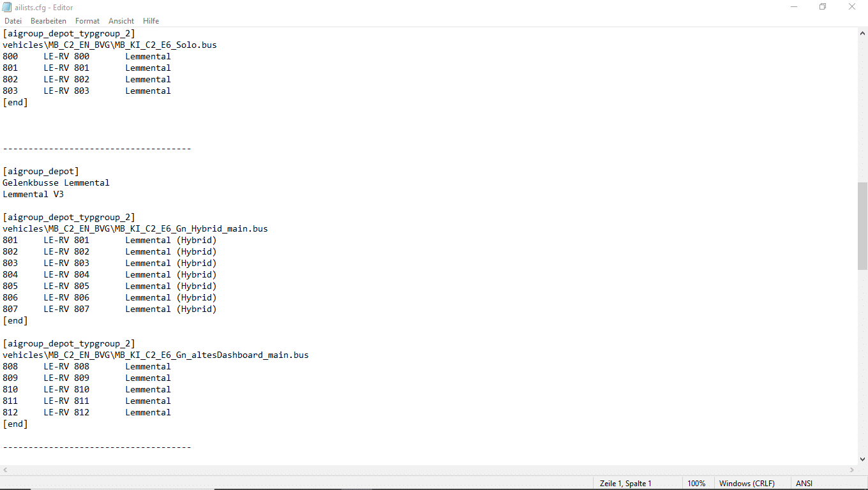Open the Datei menu
868x490 pixels.
pyautogui.click(x=13, y=21)
